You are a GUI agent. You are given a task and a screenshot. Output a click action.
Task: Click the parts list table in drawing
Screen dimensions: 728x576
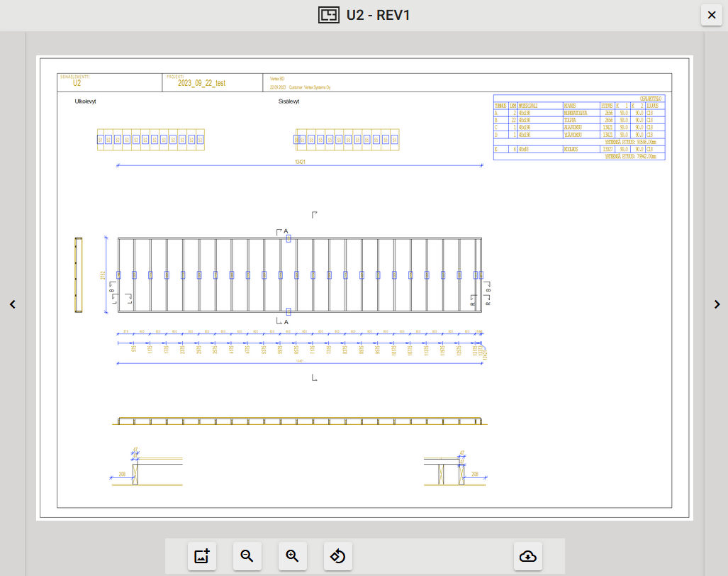(578, 127)
